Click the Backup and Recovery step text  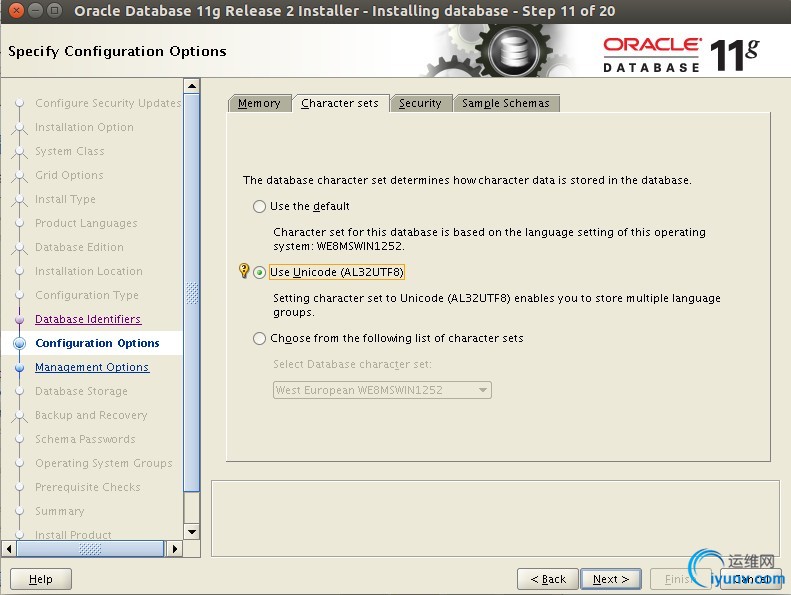[x=91, y=415]
